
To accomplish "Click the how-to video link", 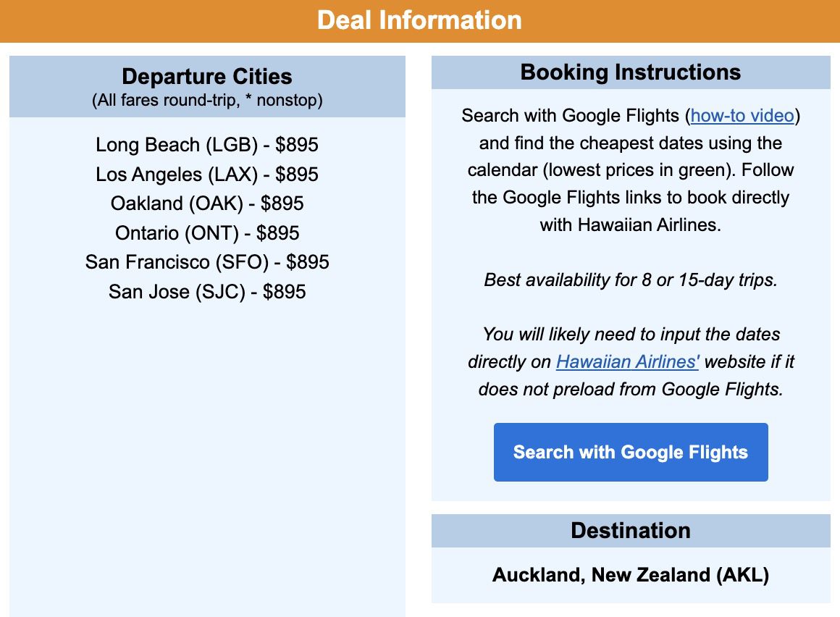I will tap(742, 115).
